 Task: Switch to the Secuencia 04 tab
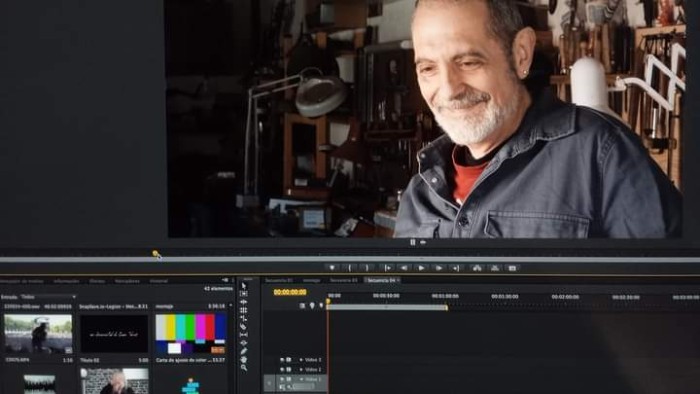coord(381,280)
